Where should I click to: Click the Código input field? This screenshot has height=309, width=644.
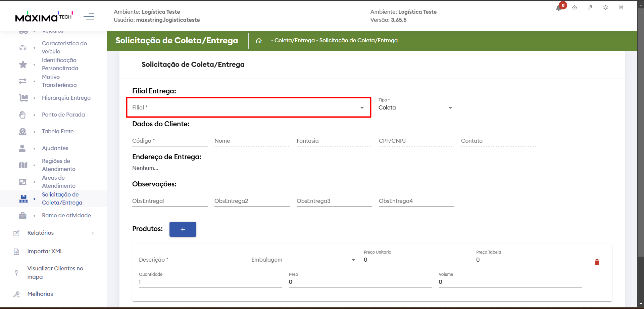point(169,141)
